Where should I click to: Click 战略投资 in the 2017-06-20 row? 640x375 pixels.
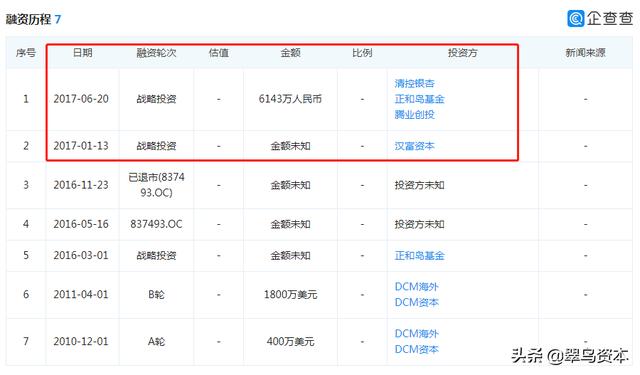(156, 99)
